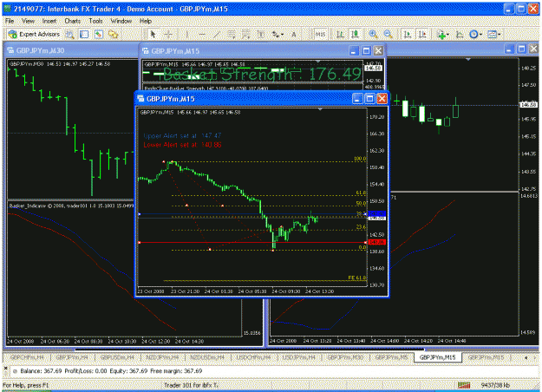Image resolution: width=542 pixels, height=392 pixels.
Task: Select the Trendline drawing tool
Action: (x=217, y=34)
